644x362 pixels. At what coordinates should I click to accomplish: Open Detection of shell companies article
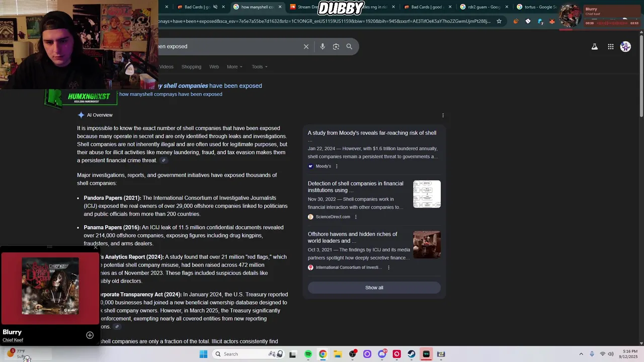pyautogui.click(x=356, y=187)
